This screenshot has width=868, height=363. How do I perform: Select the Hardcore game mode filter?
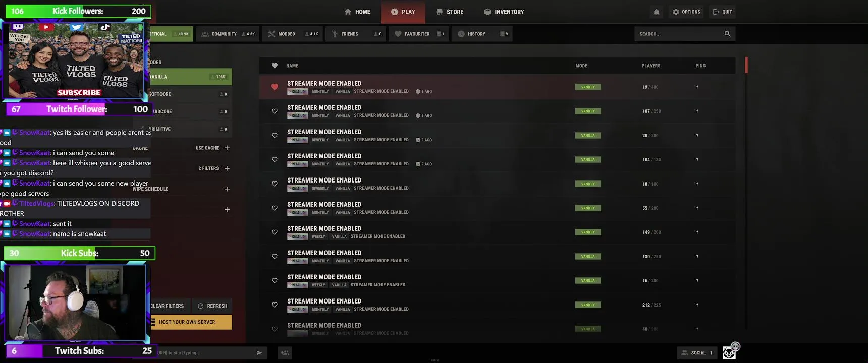(191, 111)
